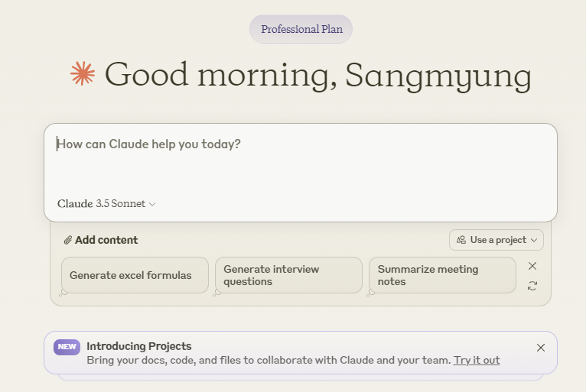Dismiss the suggested prompts with the X
586x392 pixels.
(x=532, y=266)
